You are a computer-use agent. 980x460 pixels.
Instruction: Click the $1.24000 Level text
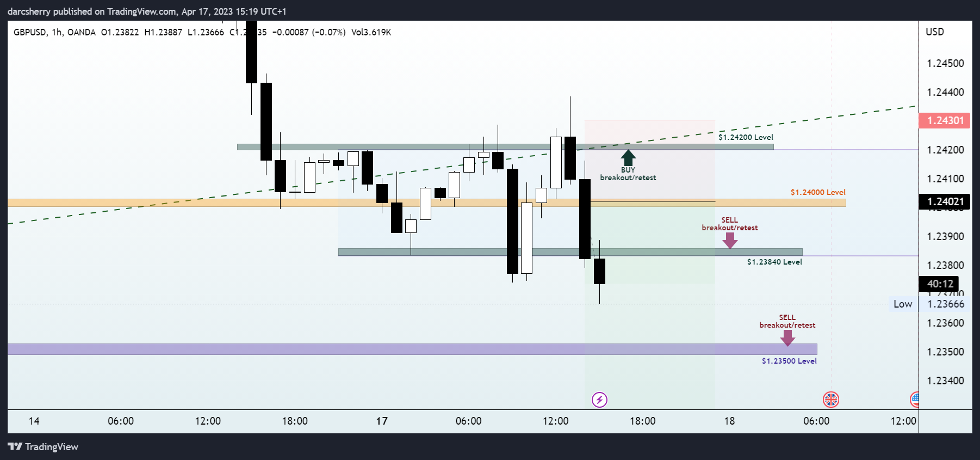(x=818, y=192)
